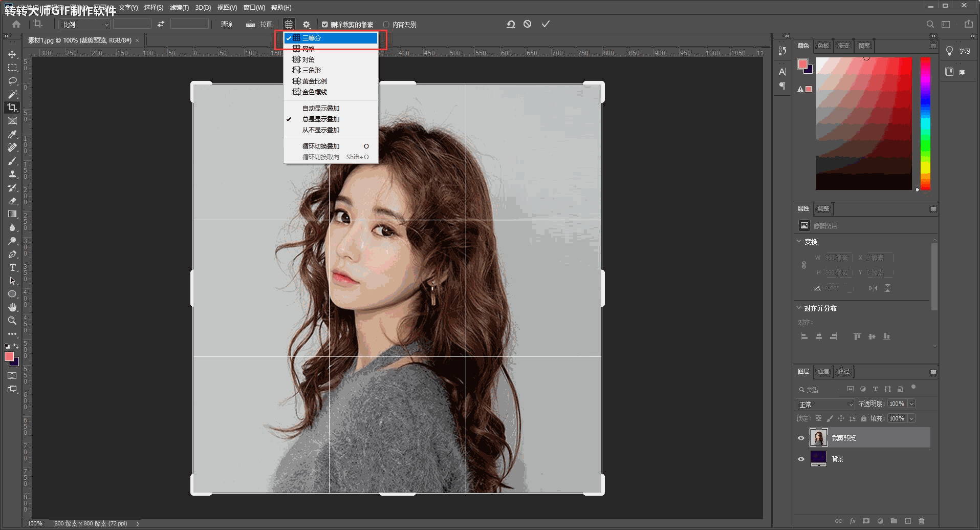The width and height of the screenshot is (980, 530).
Task: Open the 比例 crop ratio dropdown
Action: tap(85, 25)
